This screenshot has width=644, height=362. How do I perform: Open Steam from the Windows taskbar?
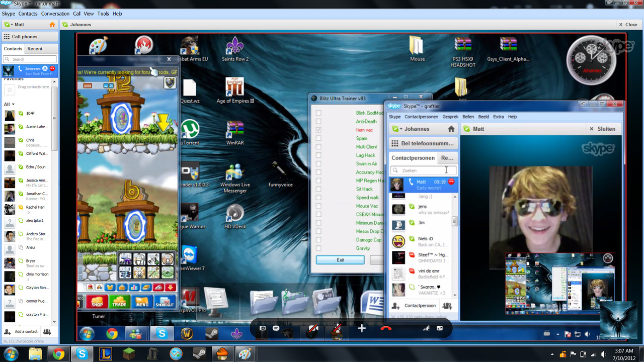pos(199,354)
